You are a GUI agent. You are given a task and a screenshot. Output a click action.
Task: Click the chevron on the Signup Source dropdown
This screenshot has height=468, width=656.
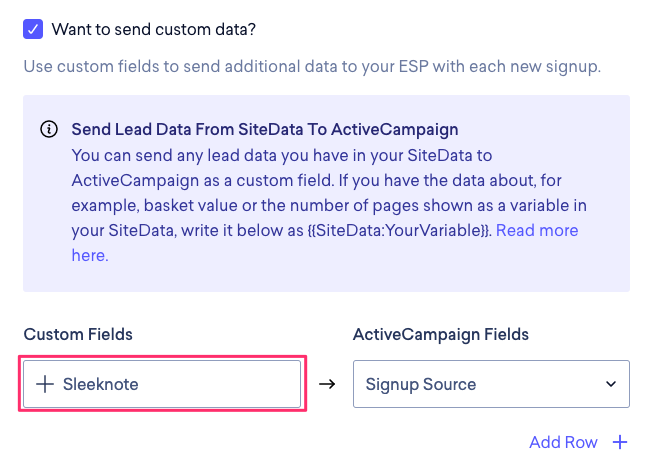tap(608, 384)
